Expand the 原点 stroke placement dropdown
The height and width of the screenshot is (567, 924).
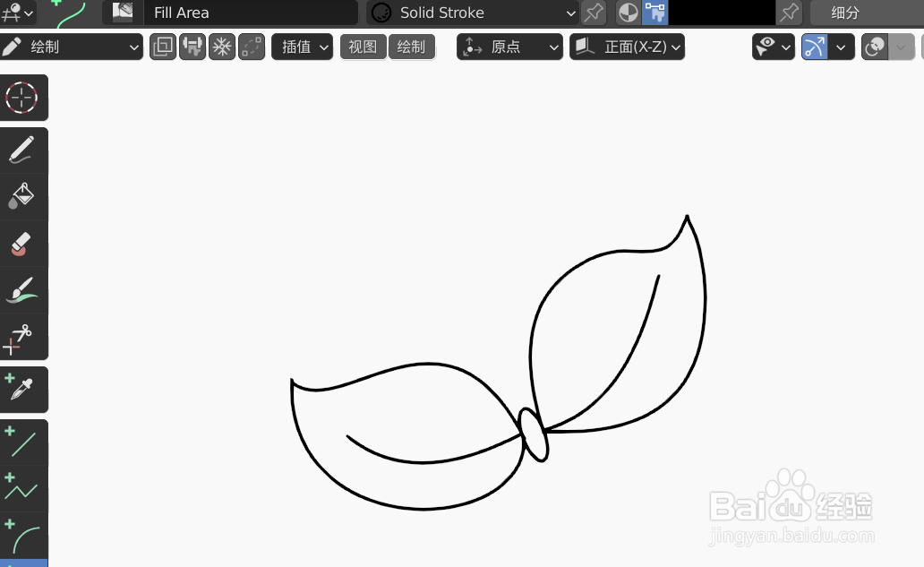click(x=509, y=47)
